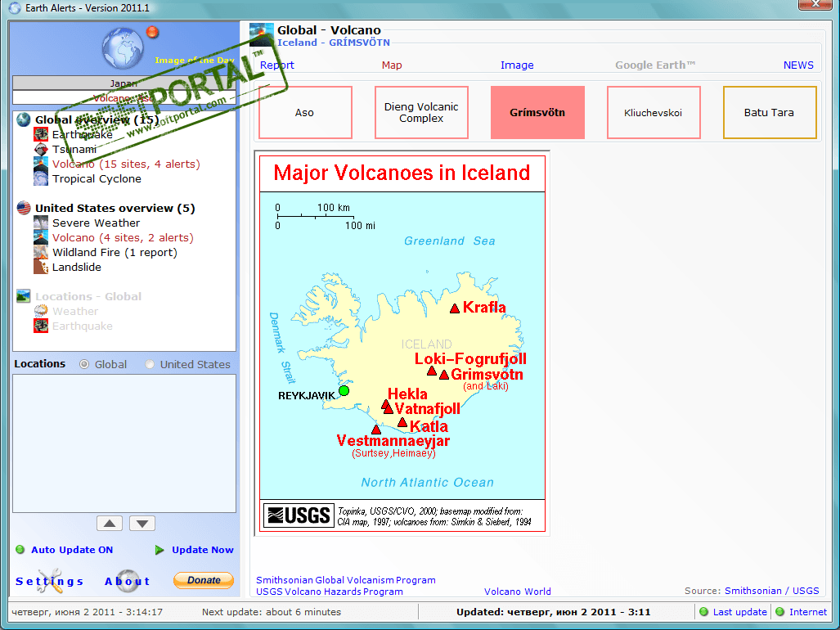Click 'Next update: about 6 minutes' status text
This screenshot has width=840, height=630.
click(x=272, y=612)
